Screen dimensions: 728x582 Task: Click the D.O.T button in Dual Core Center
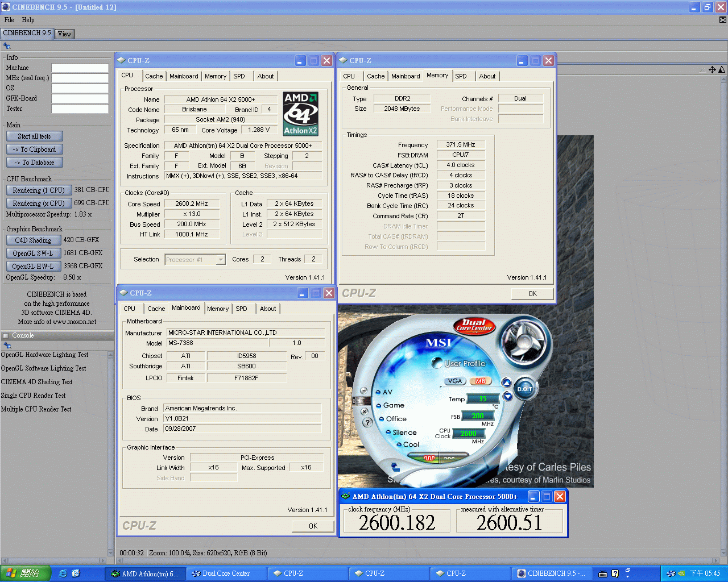[x=524, y=389]
